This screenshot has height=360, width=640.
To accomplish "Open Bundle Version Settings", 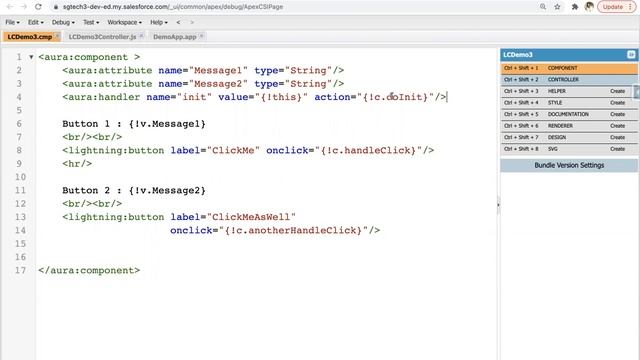I will pos(569,165).
